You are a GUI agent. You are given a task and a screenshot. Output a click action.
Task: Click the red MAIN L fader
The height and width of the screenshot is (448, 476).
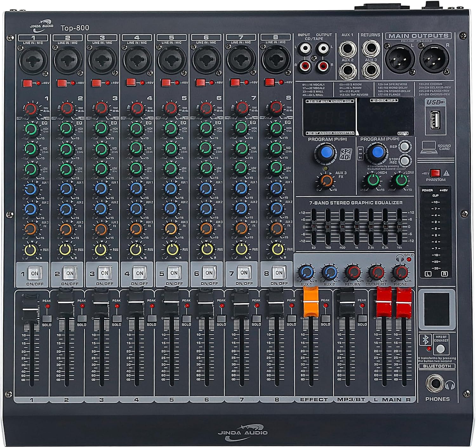tap(383, 302)
